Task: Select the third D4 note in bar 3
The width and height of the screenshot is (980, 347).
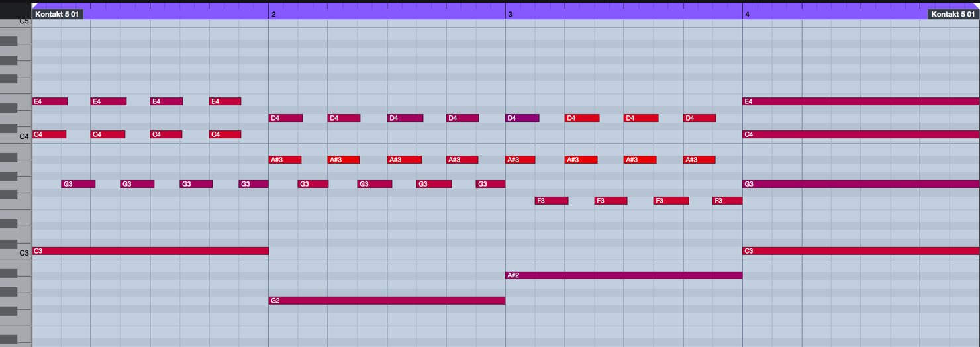Action: coord(642,118)
